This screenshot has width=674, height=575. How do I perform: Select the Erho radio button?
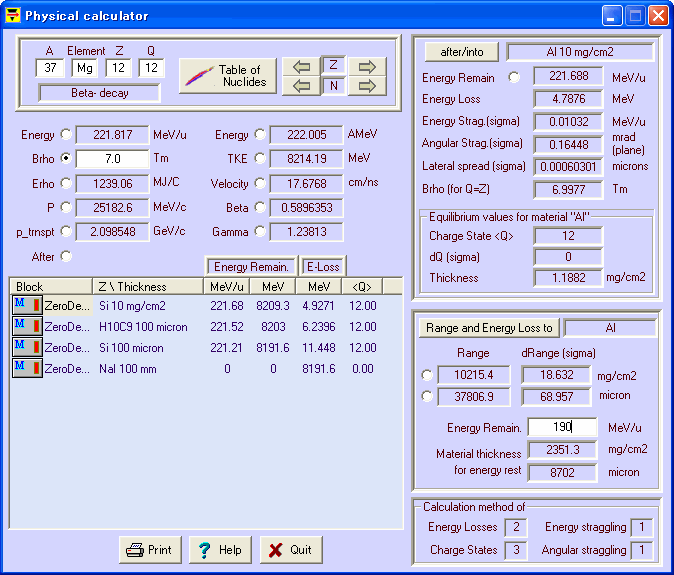[66, 183]
